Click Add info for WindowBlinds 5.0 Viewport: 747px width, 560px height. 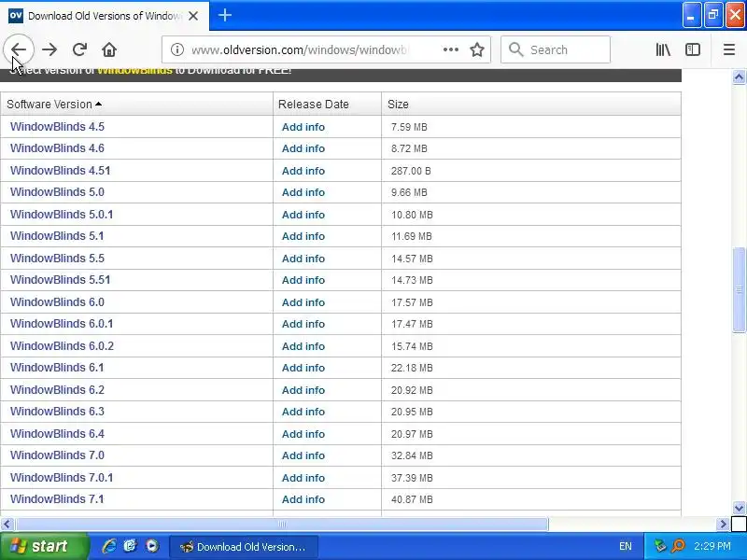pyautogui.click(x=303, y=192)
